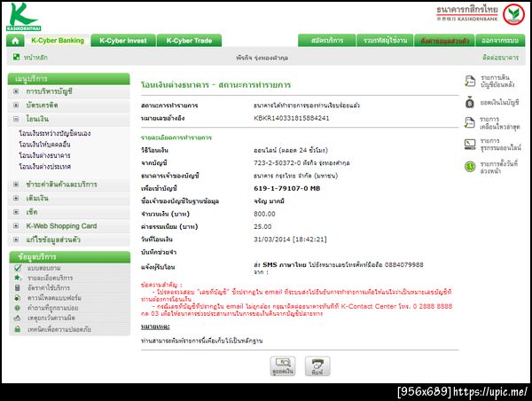Click the หน้าหลัก green square icon
Screen dimensions: 532x401
point(16,57)
